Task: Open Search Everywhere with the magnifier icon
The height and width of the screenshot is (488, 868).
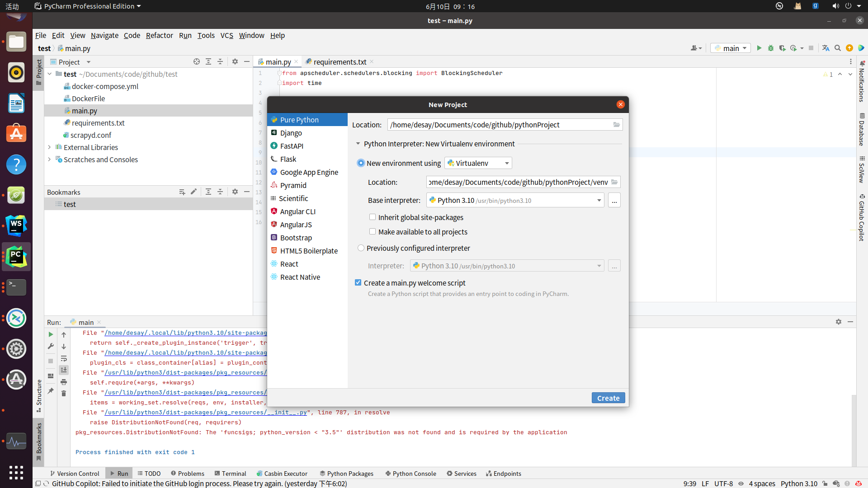Action: pos(838,48)
